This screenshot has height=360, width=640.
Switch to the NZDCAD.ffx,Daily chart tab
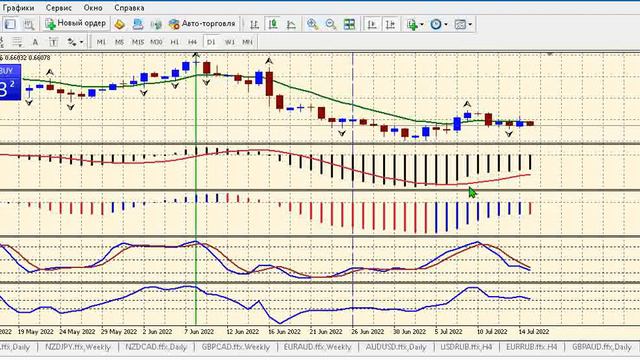tap(156, 347)
